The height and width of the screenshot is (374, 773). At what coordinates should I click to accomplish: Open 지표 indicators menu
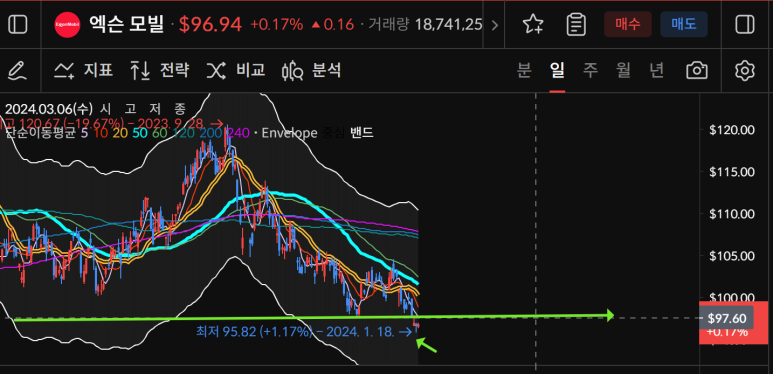83,71
